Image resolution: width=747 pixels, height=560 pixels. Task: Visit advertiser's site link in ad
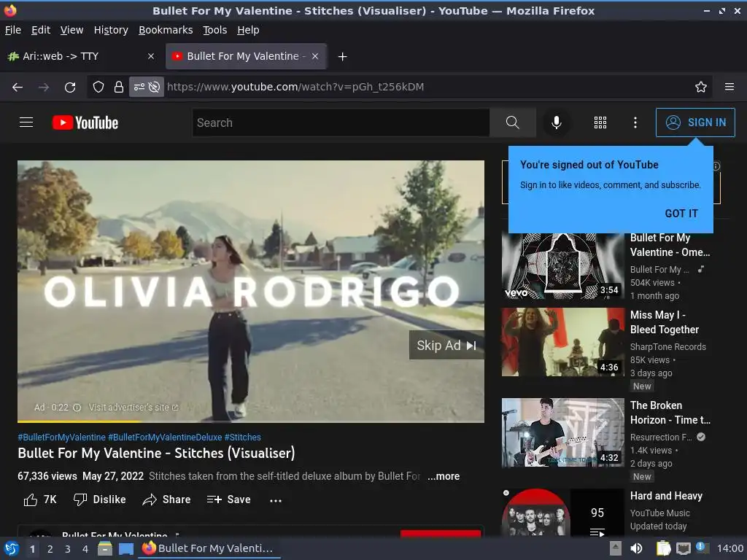pos(133,408)
